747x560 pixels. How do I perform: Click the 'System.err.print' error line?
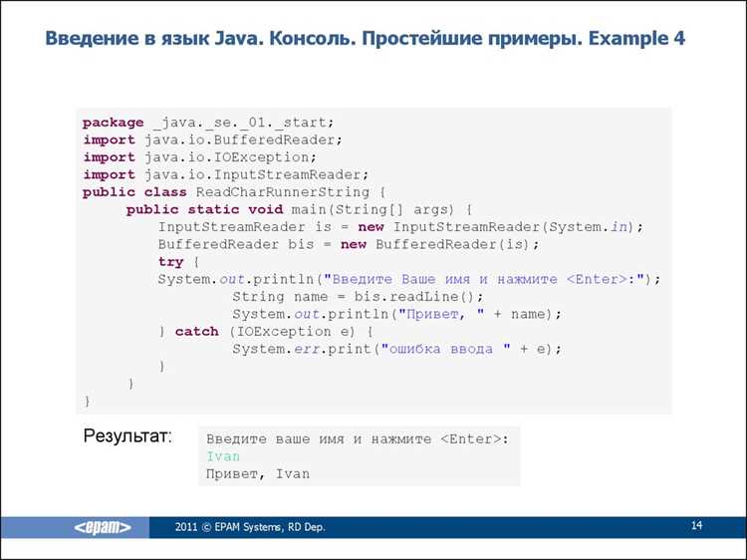click(x=396, y=350)
